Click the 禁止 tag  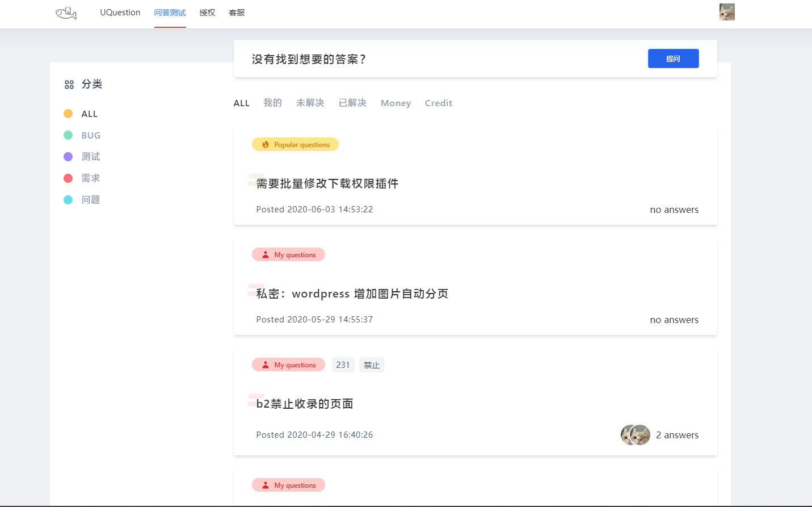coord(372,364)
